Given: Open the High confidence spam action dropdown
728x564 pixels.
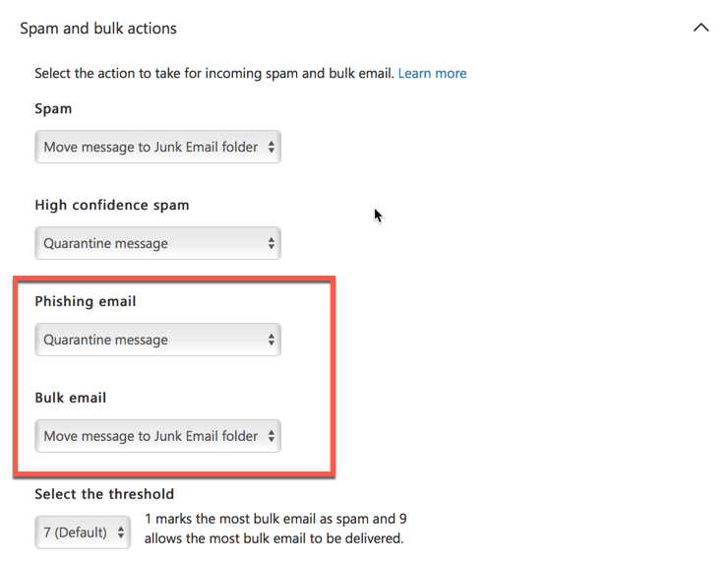Looking at the screenshot, I should 157,243.
